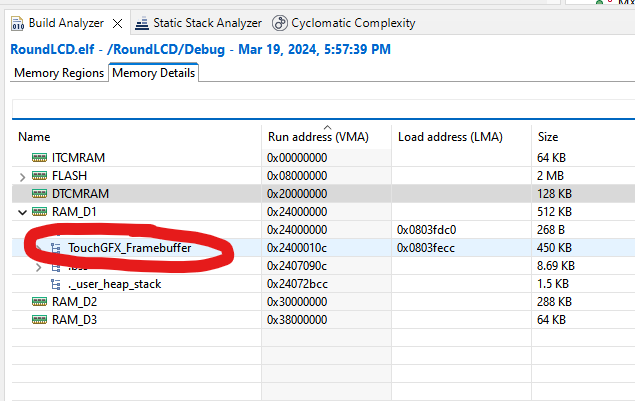Click the ITCMRAM memory chip icon

(40, 158)
